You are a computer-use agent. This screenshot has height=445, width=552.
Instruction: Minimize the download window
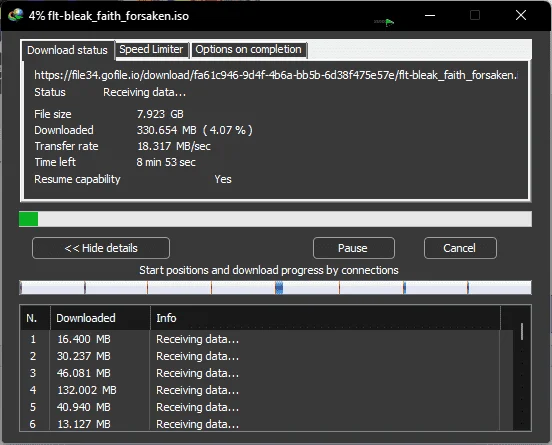coord(430,15)
